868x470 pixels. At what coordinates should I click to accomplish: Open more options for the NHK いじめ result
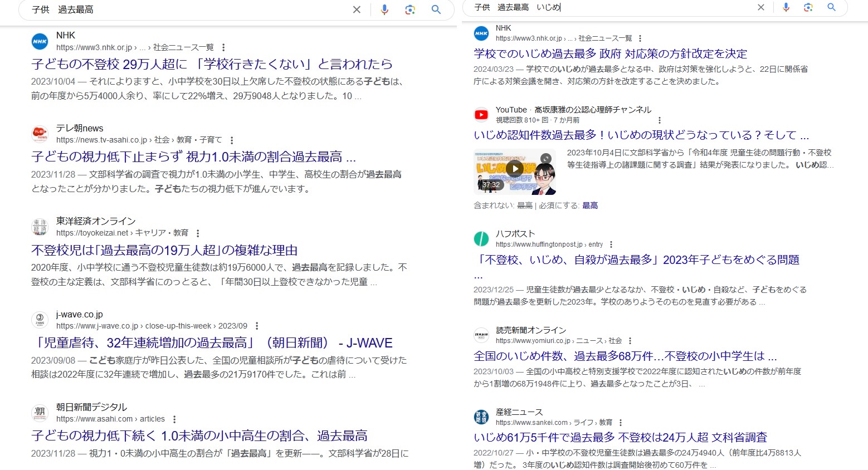click(x=640, y=38)
